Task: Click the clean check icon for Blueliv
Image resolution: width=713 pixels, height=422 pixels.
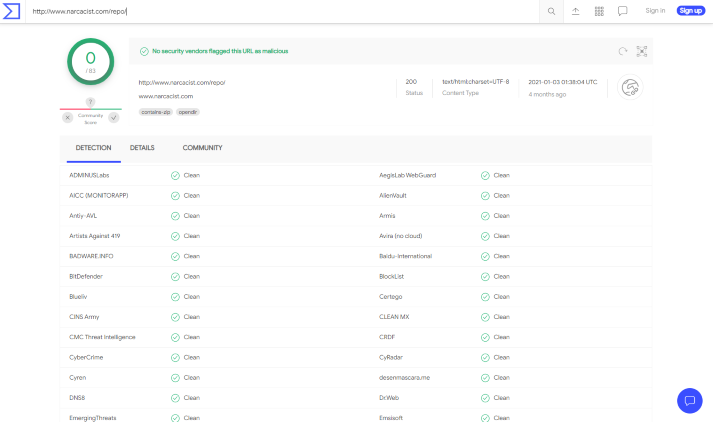Action: pyautogui.click(x=175, y=297)
